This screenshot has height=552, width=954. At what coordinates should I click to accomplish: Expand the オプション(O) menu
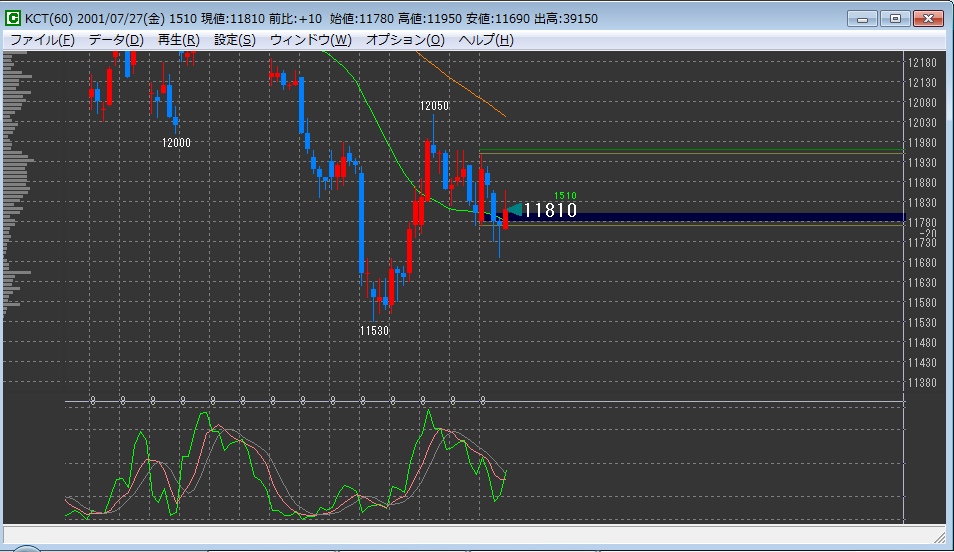[x=405, y=40]
